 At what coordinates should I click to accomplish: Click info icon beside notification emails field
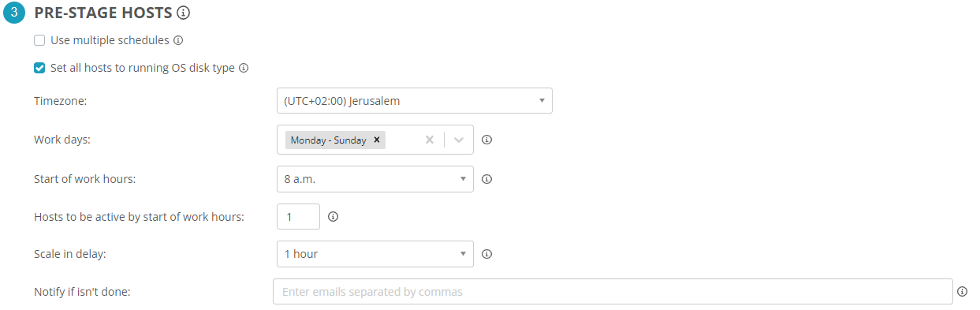(962, 292)
